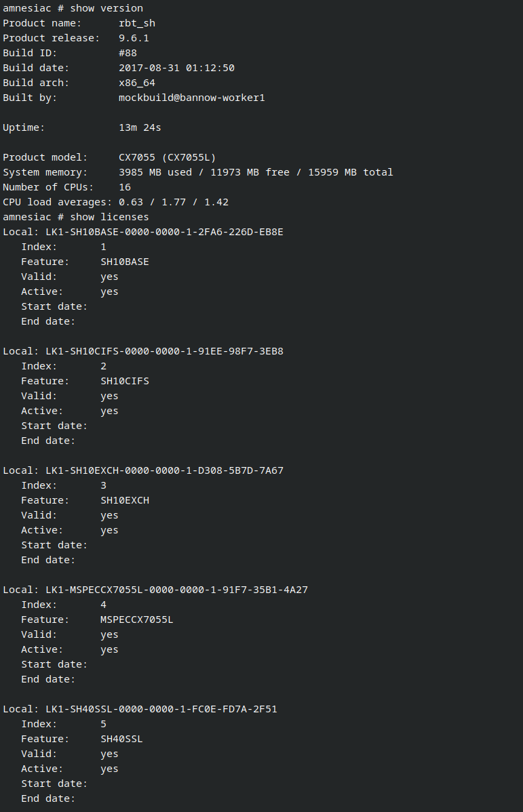Click the LK1-SH10CIFS license key
This screenshot has height=812, width=523.
164,351
